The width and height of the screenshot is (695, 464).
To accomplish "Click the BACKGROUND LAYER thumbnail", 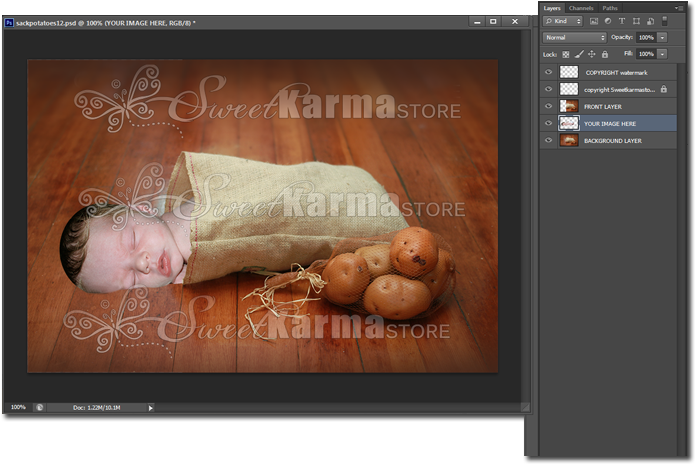I will [x=569, y=140].
